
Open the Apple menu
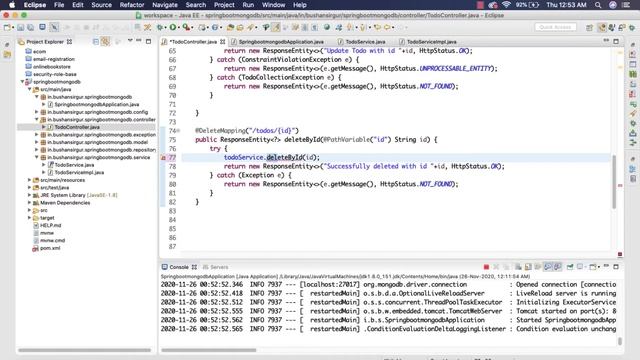pos(12,5)
